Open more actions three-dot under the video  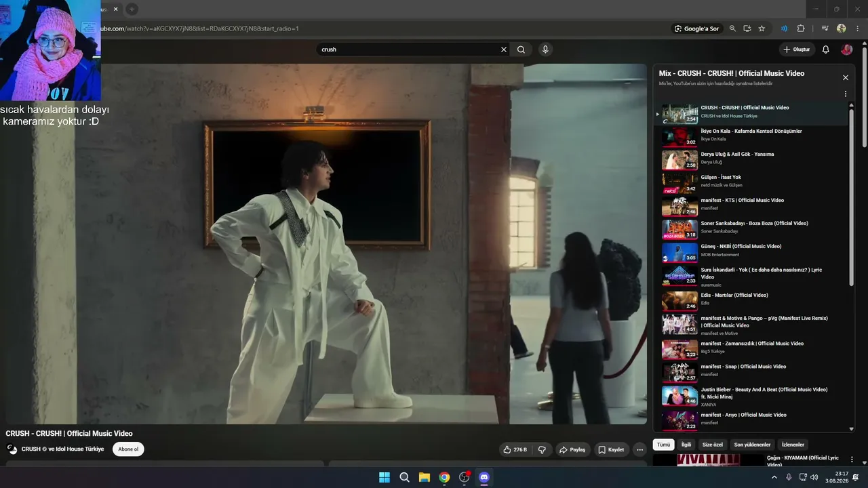[x=639, y=449]
